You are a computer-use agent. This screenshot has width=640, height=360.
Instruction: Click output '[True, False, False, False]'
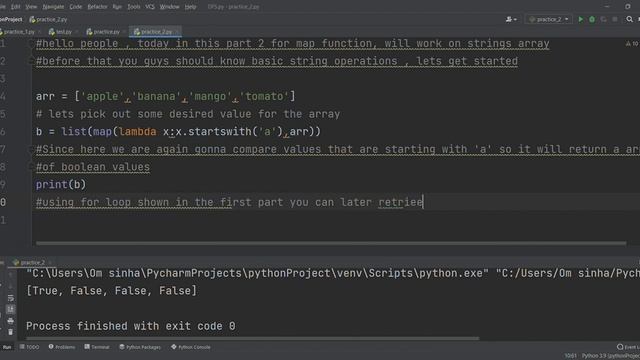[x=111, y=291]
